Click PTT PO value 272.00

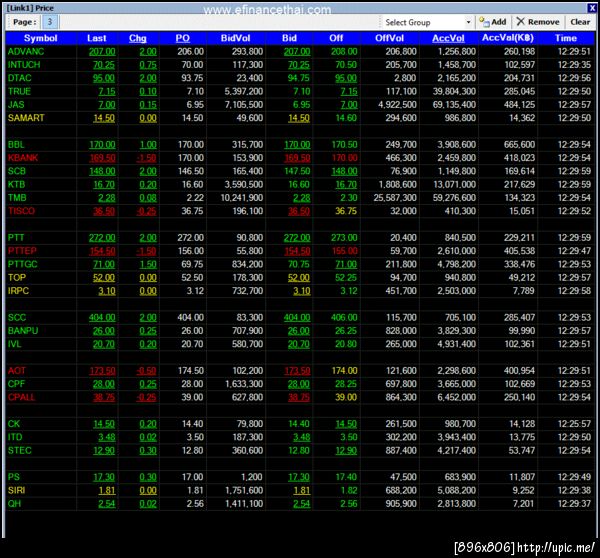click(x=190, y=238)
